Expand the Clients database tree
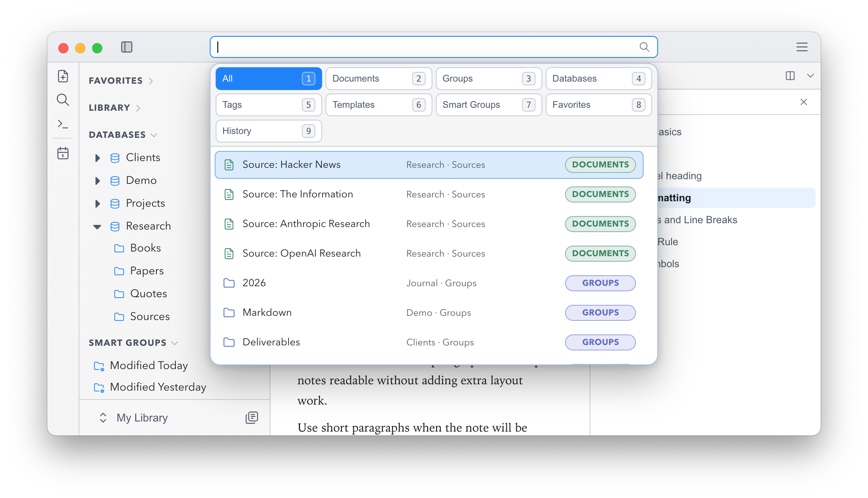 tap(98, 158)
